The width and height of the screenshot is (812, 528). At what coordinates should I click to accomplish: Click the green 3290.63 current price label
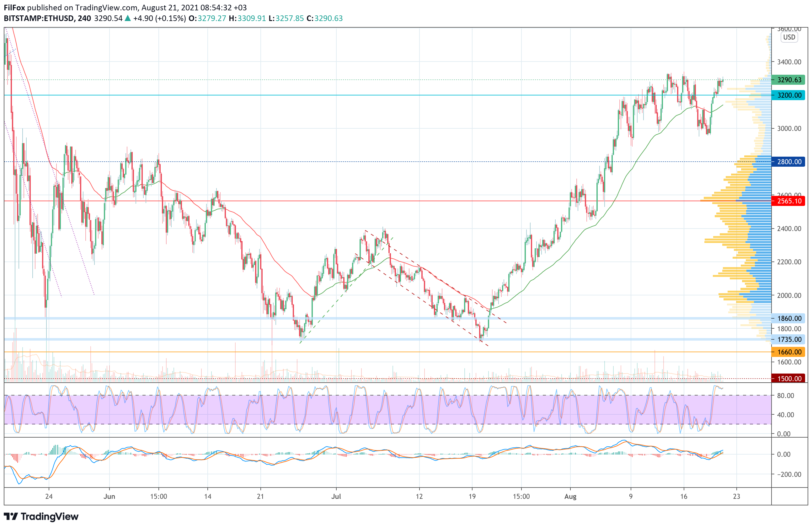click(788, 80)
